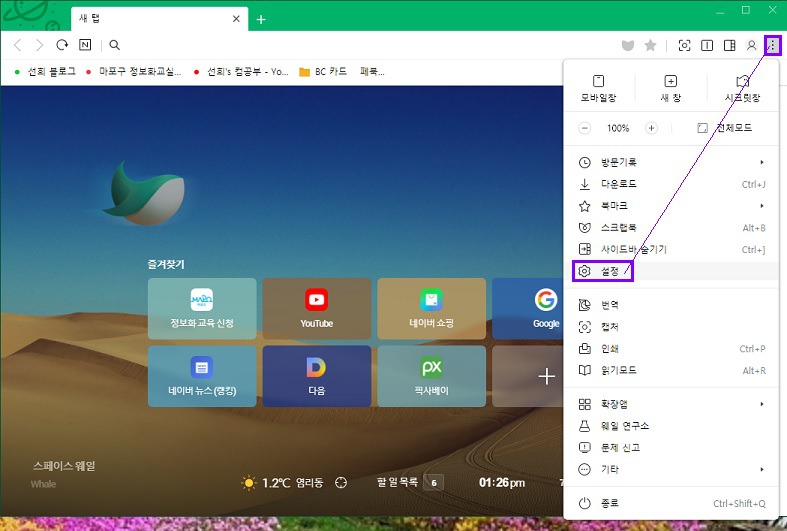Open a new tab with the plus button
This screenshot has width=787, height=531.
click(260, 20)
